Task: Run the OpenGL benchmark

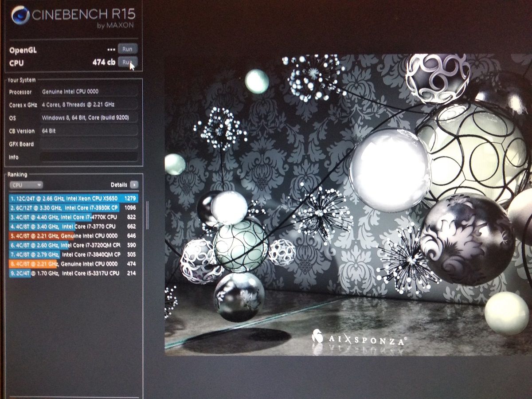Action: [128, 49]
